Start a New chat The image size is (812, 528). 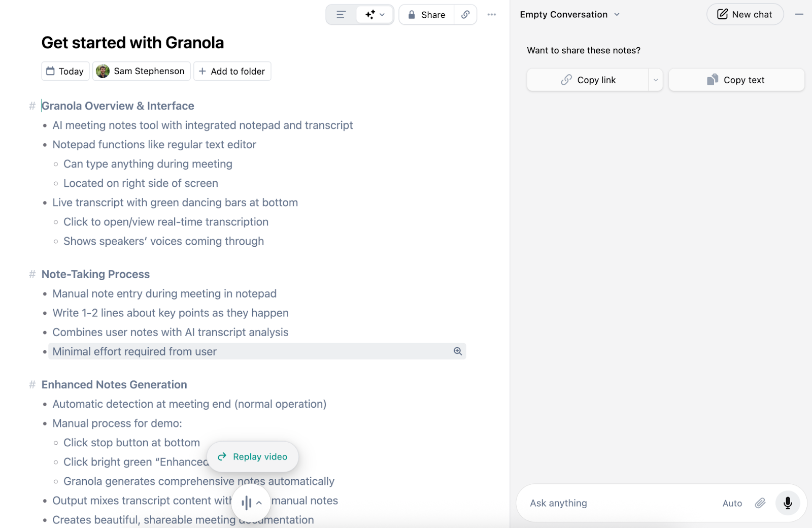(745, 15)
